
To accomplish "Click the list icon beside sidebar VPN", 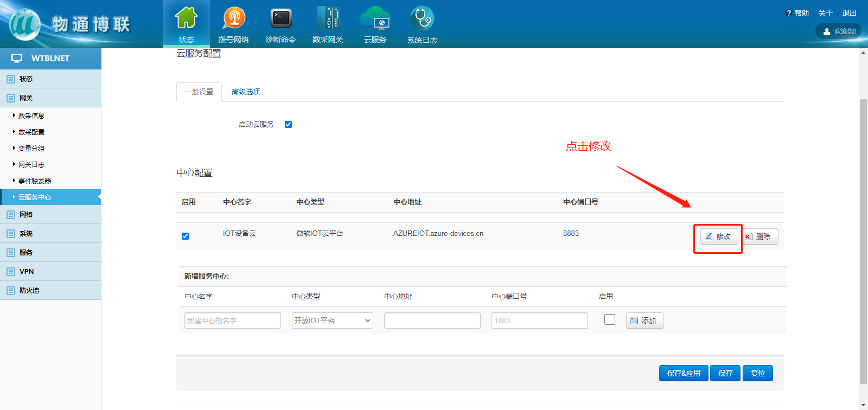I will (x=11, y=272).
